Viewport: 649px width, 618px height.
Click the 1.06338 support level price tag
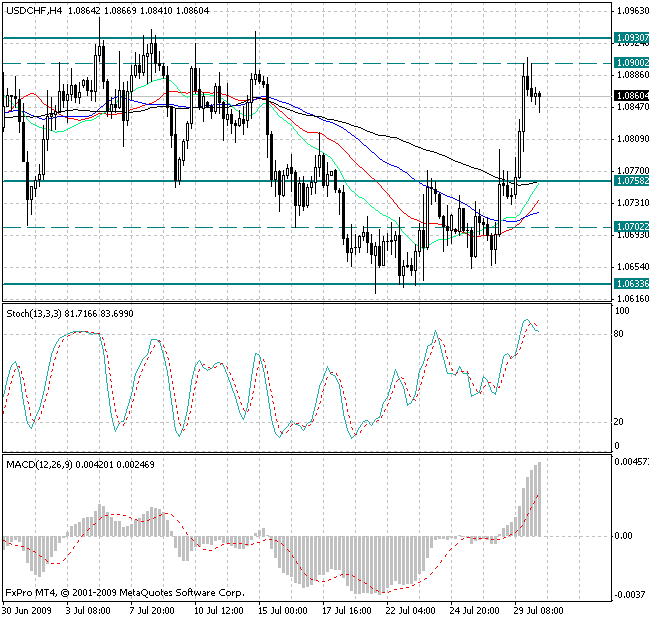[630, 284]
